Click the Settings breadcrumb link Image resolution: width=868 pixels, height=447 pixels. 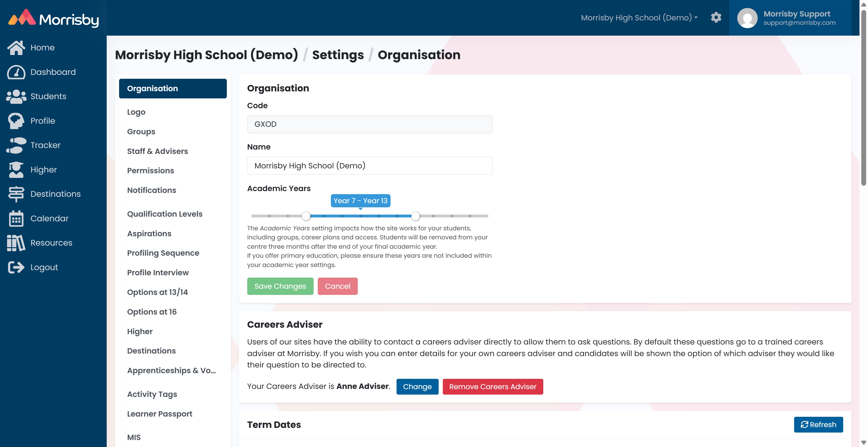coord(338,55)
